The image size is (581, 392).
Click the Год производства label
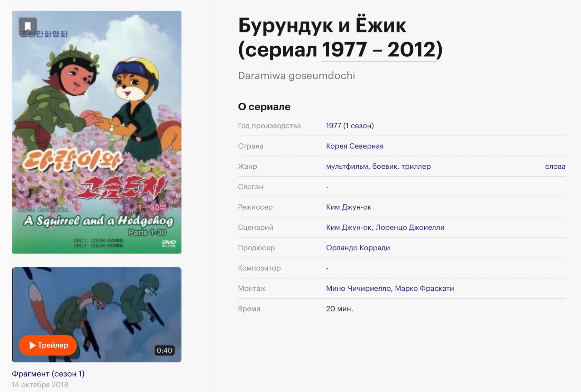point(269,126)
